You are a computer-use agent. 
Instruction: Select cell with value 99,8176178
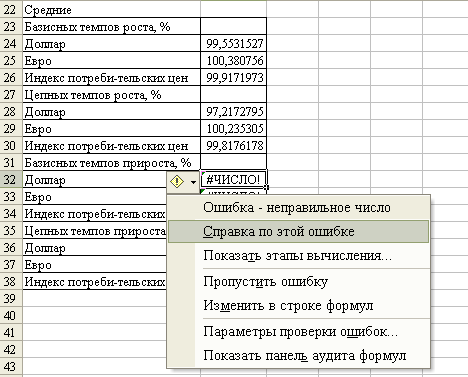[233, 146]
